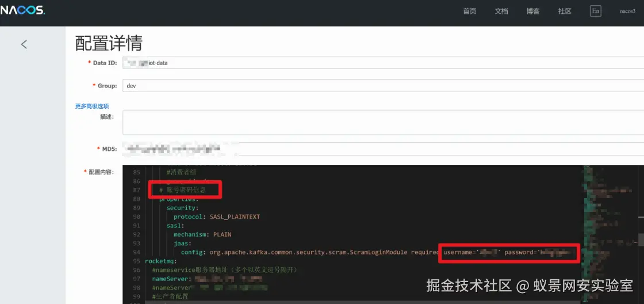Click the 'mechanism: PLAIN' line

tap(202, 234)
